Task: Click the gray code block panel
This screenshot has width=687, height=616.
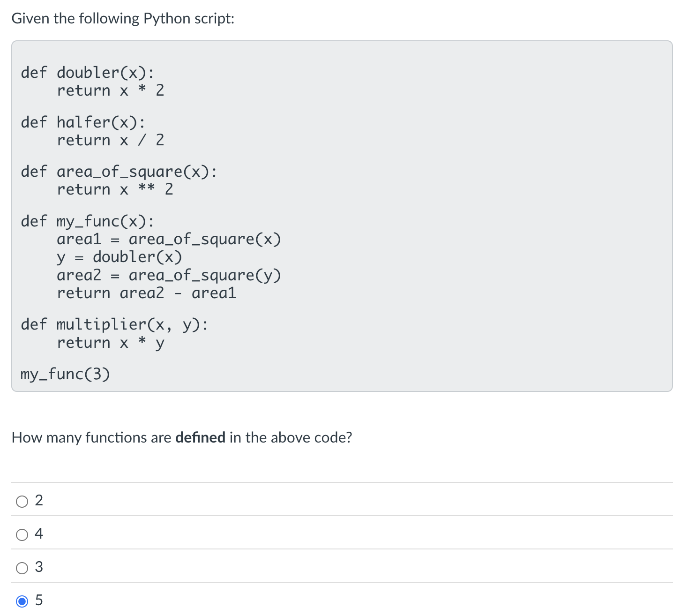Action: [422, 216]
